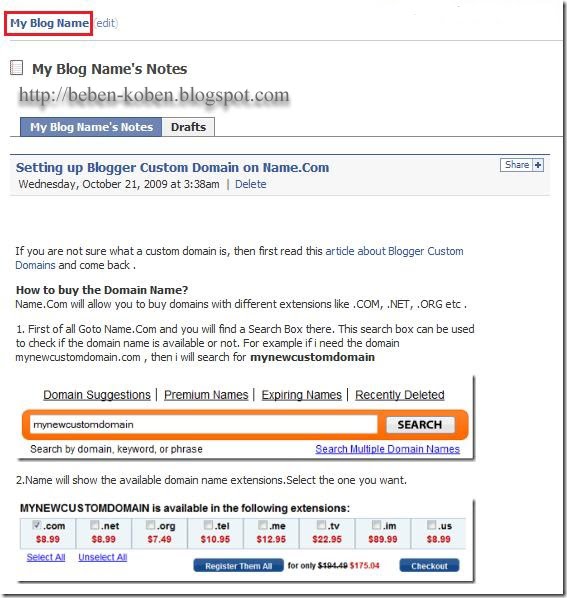Viewport: 567px width, 598px height.
Task: Open Expiring Names link
Action: [302, 395]
